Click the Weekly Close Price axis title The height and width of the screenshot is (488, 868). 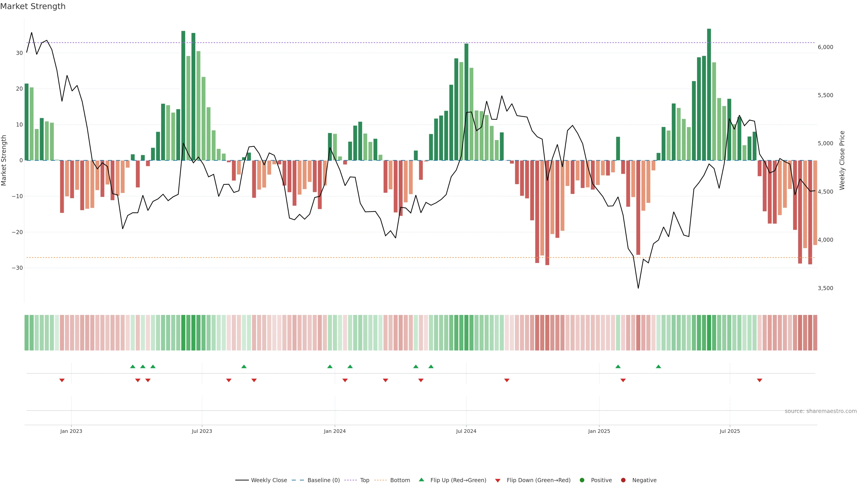coord(842,160)
